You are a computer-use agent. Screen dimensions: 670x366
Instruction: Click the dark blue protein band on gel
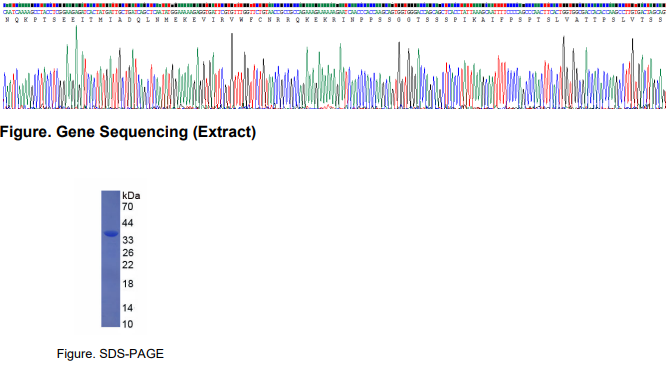pos(111,234)
